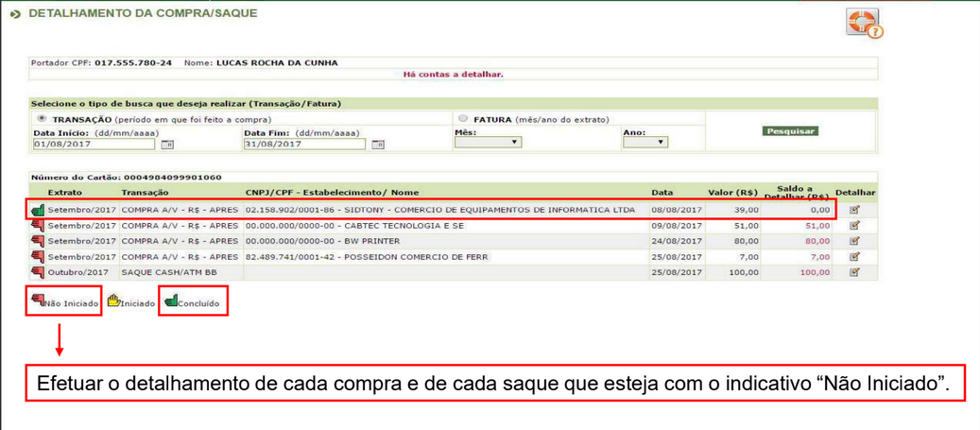Click the Data Início date field
The height and width of the screenshot is (430, 980).
pyautogui.click(x=94, y=145)
